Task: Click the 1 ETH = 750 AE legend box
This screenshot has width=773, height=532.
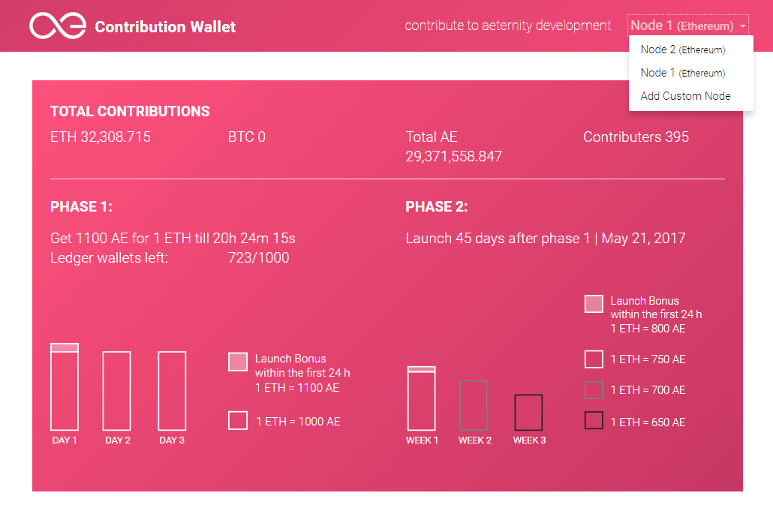Action: pyautogui.click(x=594, y=359)
